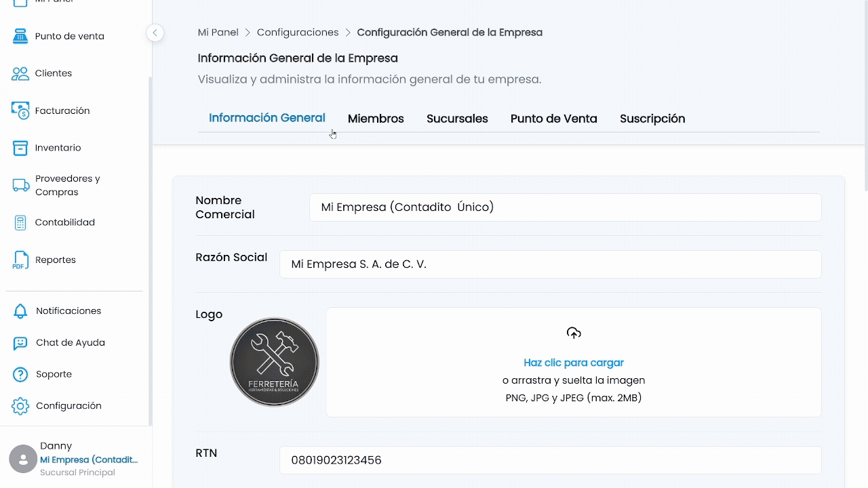Click the Ferretería logo thumbnail
This screenshot has width=868, height=488.
(274, 363)
